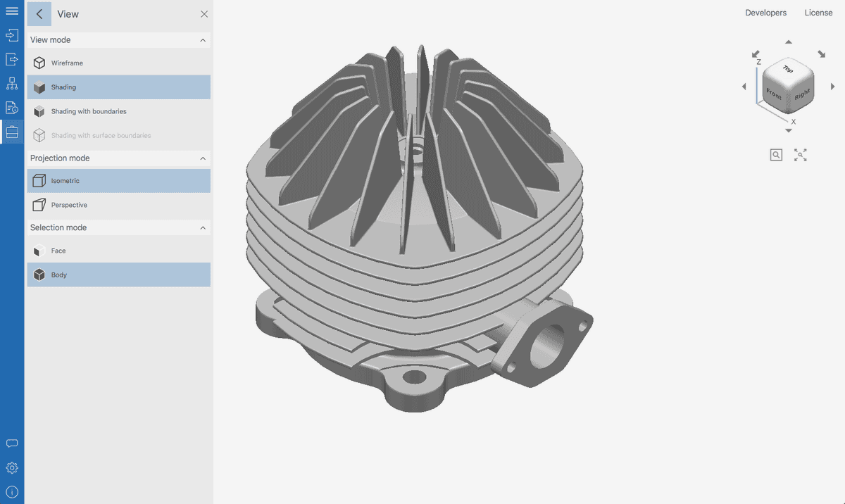Open the properties document sidebar icon
The width and height of the screenshot is (845, 504).
point(12,108)
